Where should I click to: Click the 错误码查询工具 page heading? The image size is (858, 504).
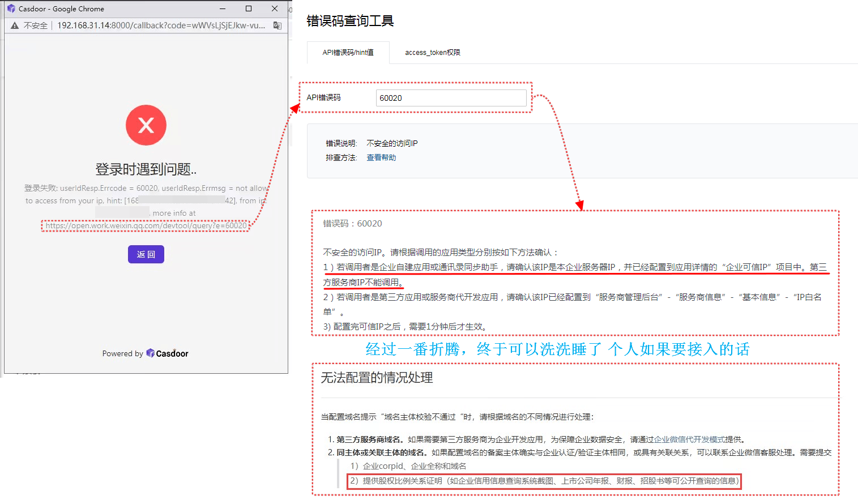pyautogui.click(x=349, y=20)
